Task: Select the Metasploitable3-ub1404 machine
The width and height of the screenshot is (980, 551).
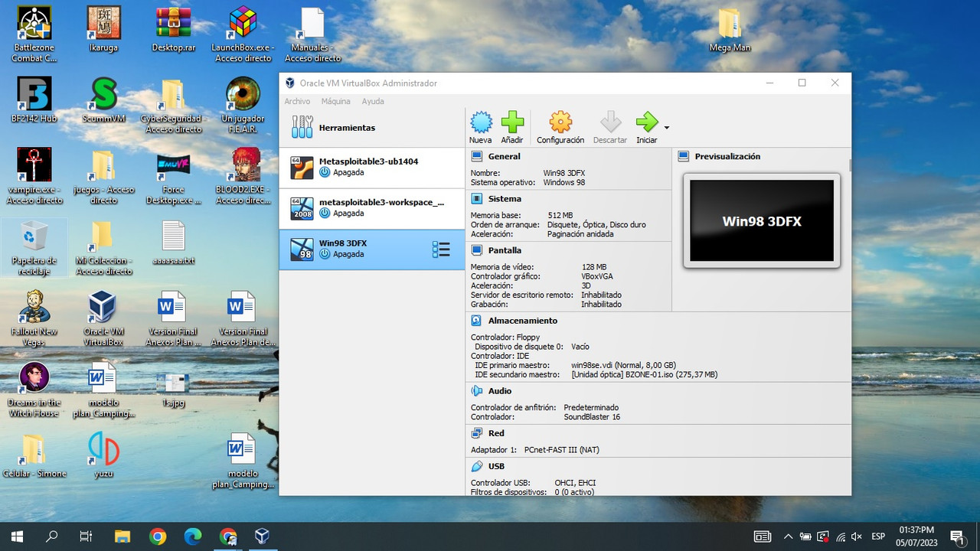Action: pos(372,168)
